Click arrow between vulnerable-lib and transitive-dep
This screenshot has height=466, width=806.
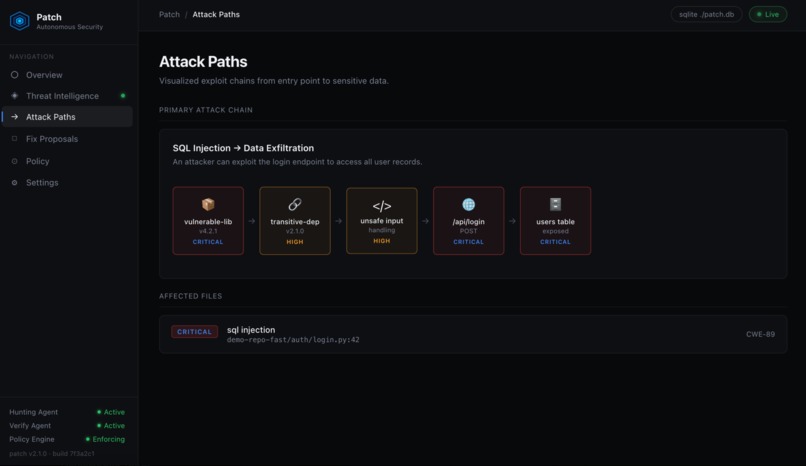pos(251,221)
